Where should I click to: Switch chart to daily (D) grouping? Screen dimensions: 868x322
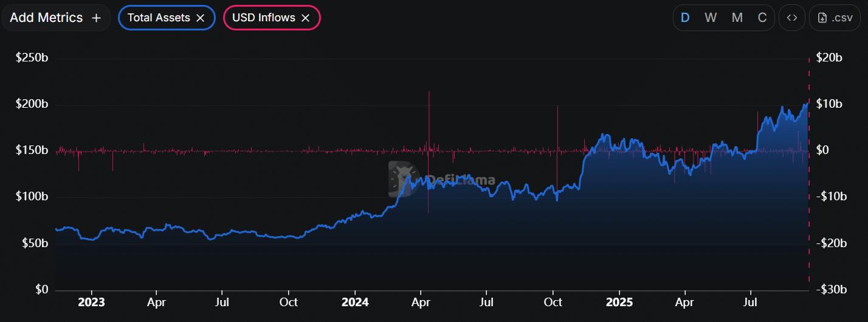[685, 18]
